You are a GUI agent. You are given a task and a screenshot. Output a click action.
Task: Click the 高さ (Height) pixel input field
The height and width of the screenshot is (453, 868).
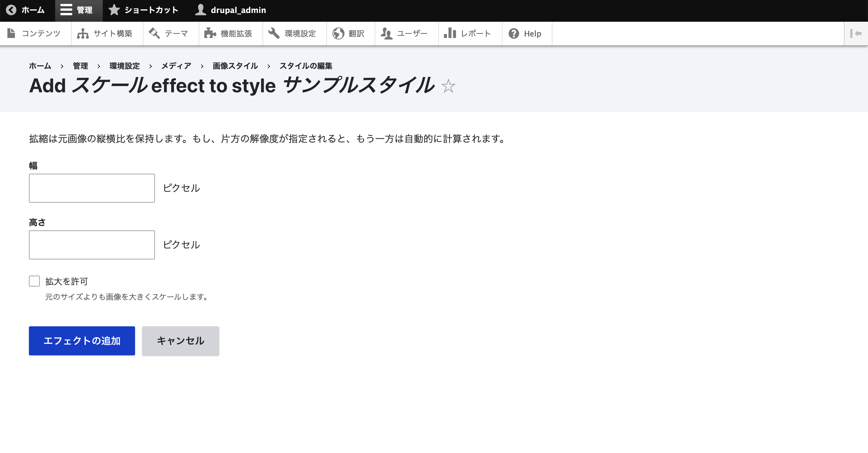pos(92,245)
